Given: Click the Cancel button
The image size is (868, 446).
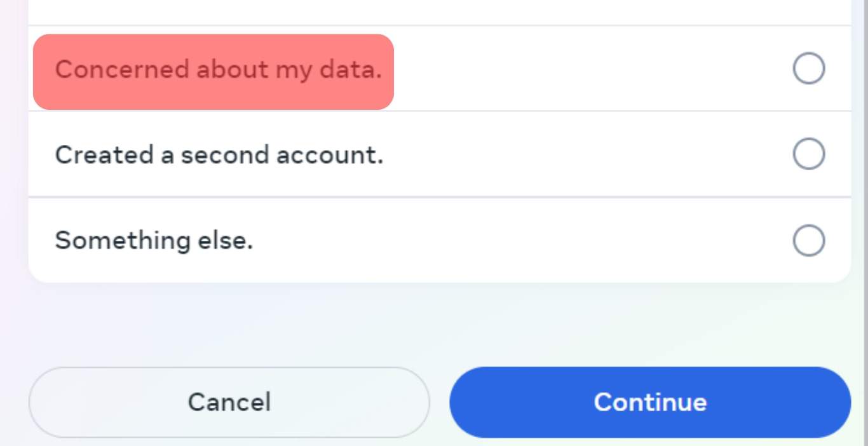Looking at the screenshot, I should coord(229,402).
